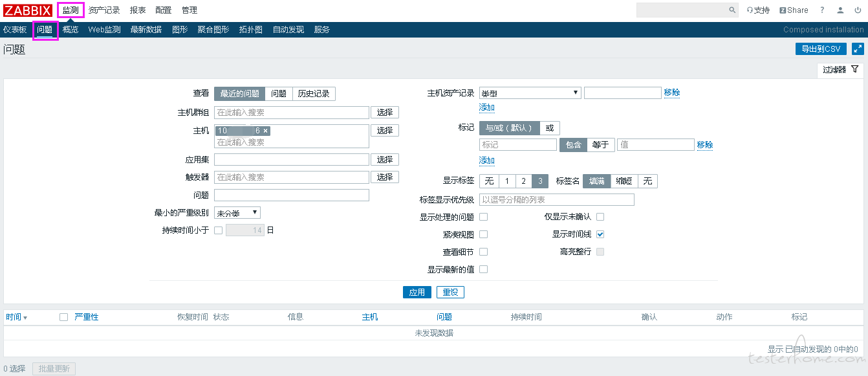Click the 应用 apply button
Image resolution: width=868 pixels, height=376 pixels.
click(417, 293)
